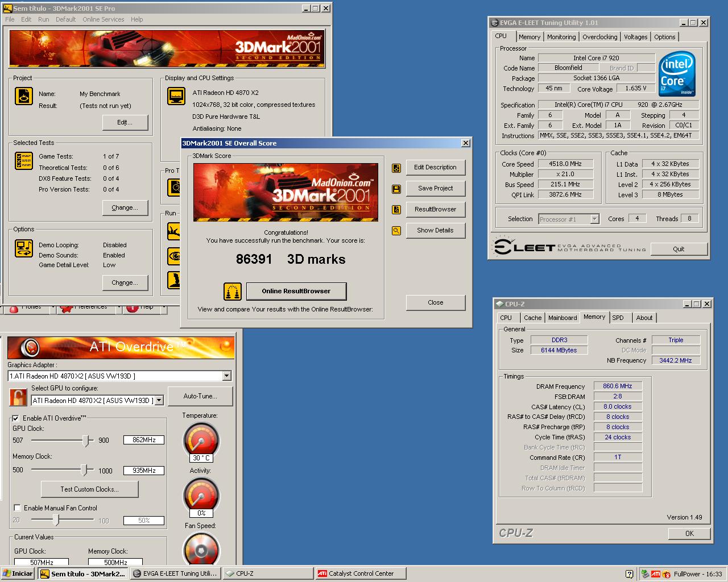Click the Selected Tests checklist icon
Image resolution: width=728 pixels, height=582 pixels.
click(x=24, y=161)
